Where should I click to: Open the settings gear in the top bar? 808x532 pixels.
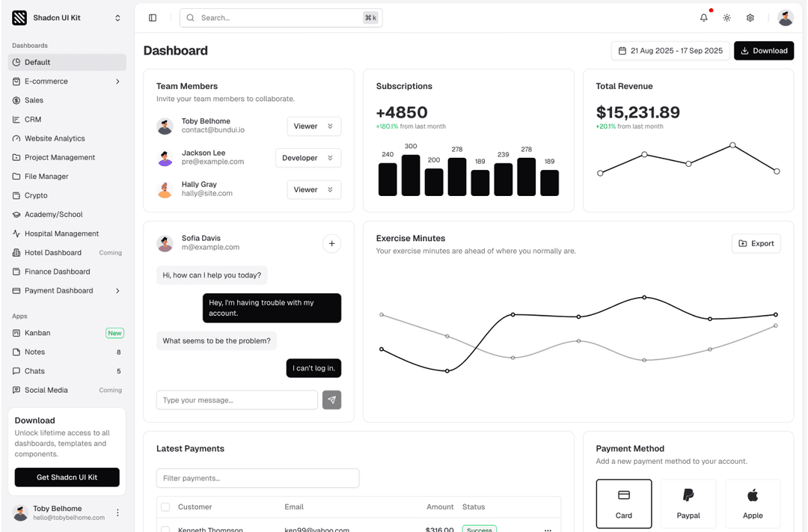point(750,17)
